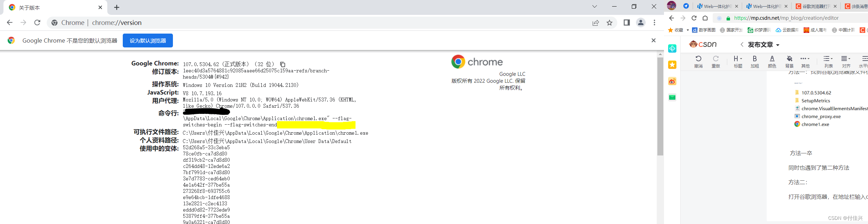Open a new tab in Chrome
The width and height of the screenshot is (868, 224).
click(x=117, y=7)
